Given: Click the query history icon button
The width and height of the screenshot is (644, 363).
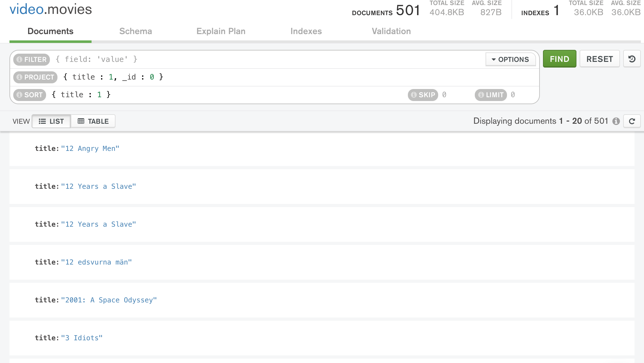Looking at the screenshot, I should point(632,59).
